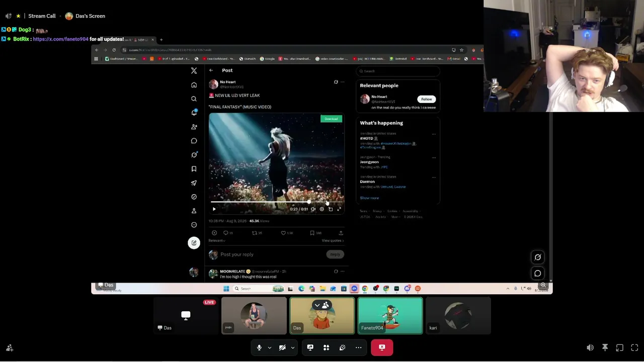Viewport: 644px width, 362px height.
Task: Open the activities launcher icon
Action: coord(326,347)
